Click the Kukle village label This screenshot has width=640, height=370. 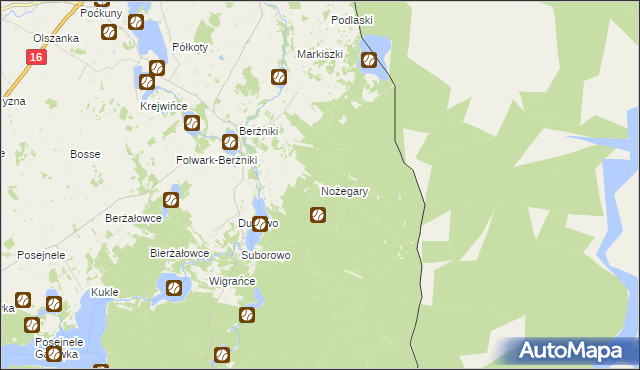[x=105, y=292]
